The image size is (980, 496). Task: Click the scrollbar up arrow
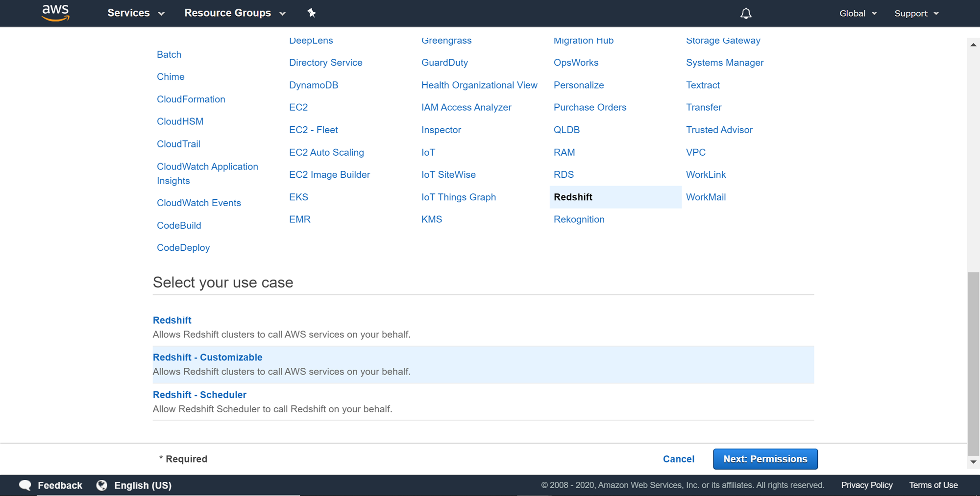coord(973,45)
